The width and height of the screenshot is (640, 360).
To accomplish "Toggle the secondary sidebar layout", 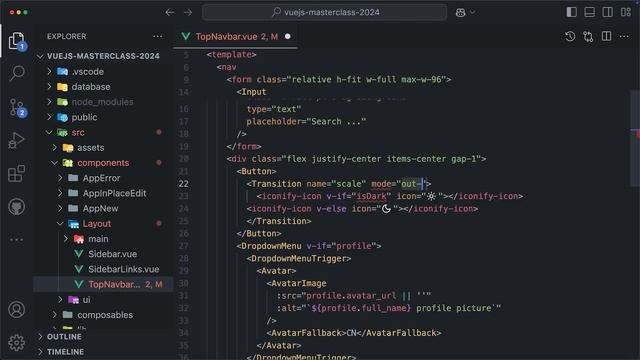I will (607, 12).
